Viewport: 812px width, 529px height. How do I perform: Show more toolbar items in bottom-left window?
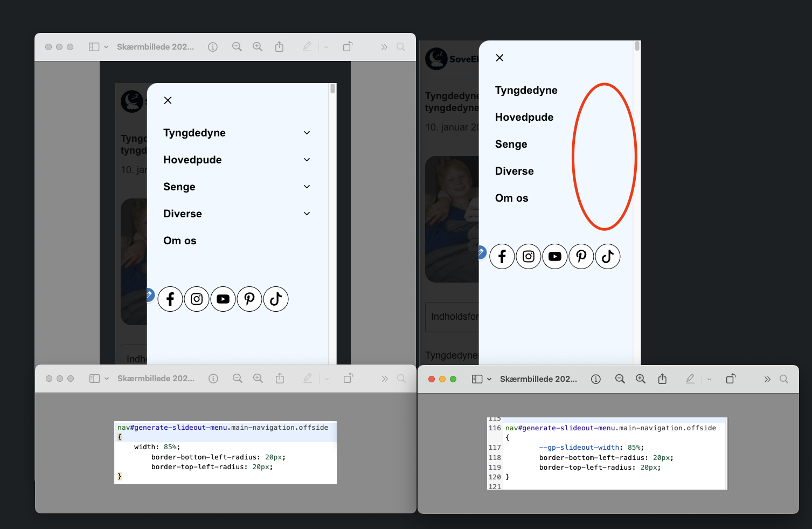(385, 379)
